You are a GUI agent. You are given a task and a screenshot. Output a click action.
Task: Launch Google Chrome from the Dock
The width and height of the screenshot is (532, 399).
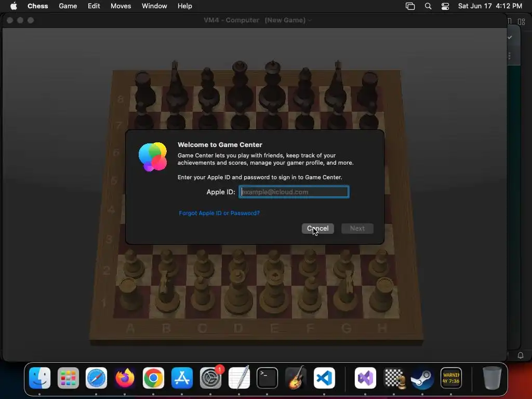click(x=153, y=378)
